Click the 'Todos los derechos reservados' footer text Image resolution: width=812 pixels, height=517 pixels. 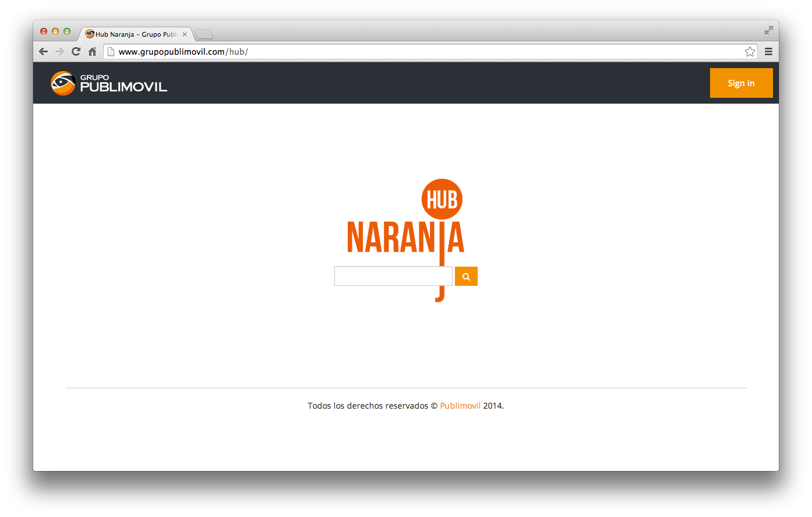(368, 406)
